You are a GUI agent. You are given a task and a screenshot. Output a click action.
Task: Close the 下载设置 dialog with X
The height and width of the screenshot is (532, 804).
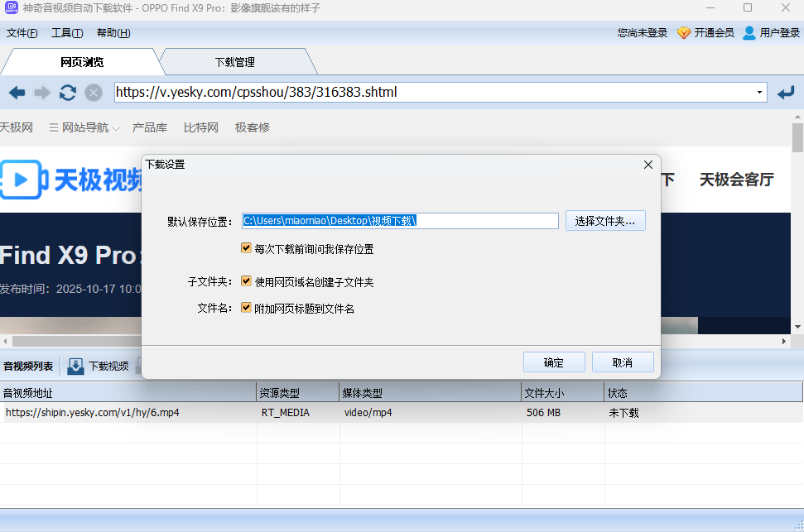pyautogui.click(x=648, y=165)
